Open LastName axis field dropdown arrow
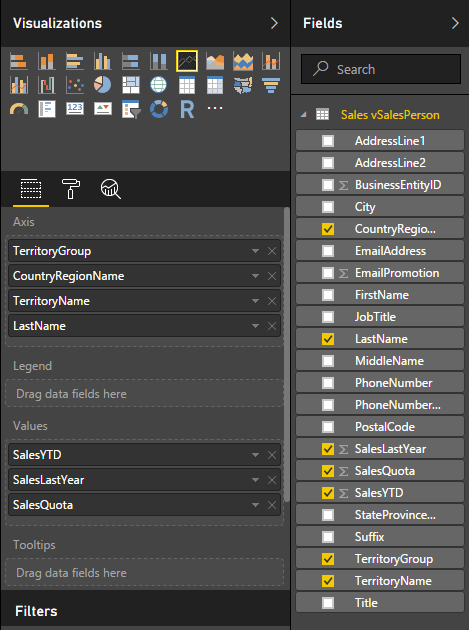Image resolution: width=469 pixels, height=630 pixels. click(255, 326)
